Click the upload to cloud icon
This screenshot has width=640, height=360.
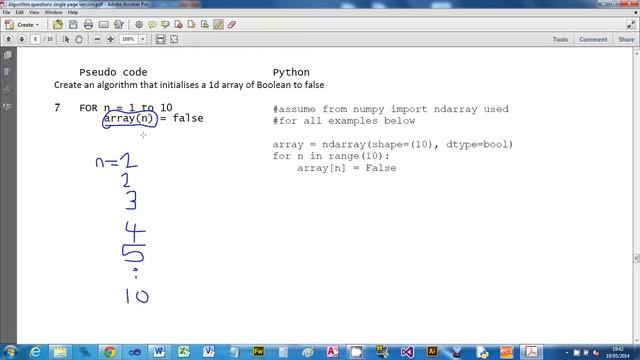tap(119, 25)
